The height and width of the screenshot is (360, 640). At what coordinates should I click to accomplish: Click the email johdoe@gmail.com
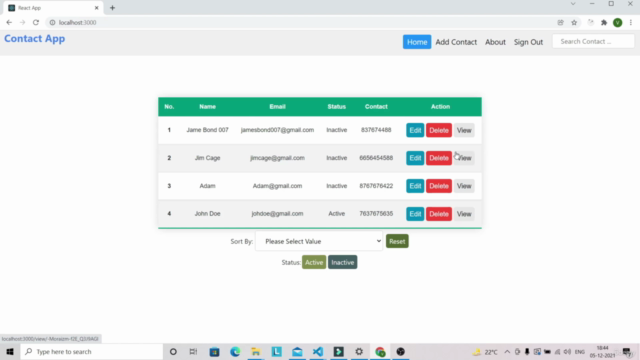(x=277, y=213)
